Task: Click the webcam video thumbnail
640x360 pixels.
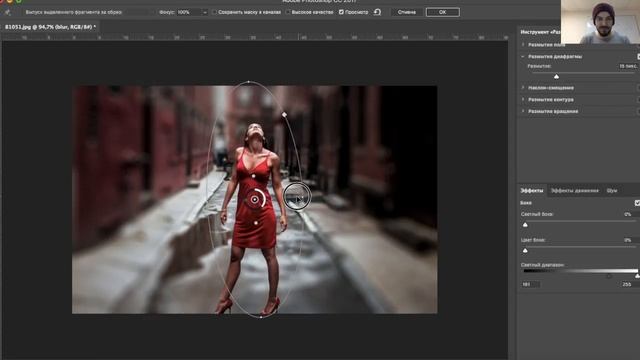Action: tap(600, 22)
